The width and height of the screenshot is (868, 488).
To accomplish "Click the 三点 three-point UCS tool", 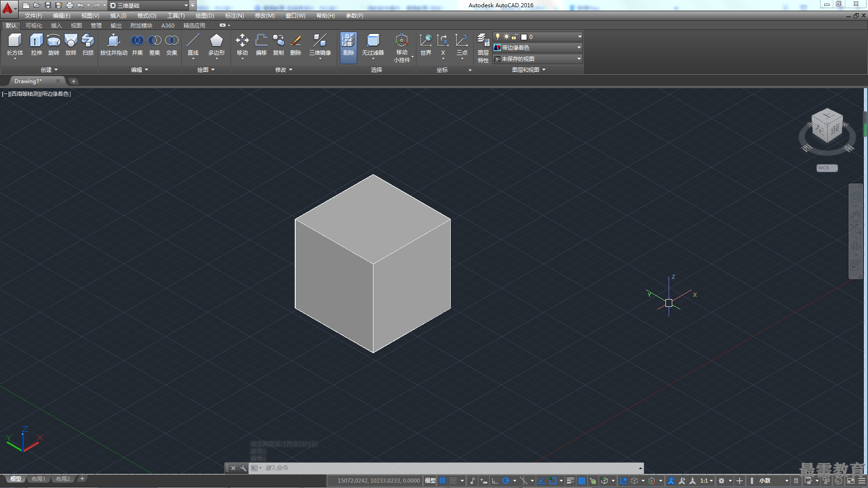I will tap(462, 45).
